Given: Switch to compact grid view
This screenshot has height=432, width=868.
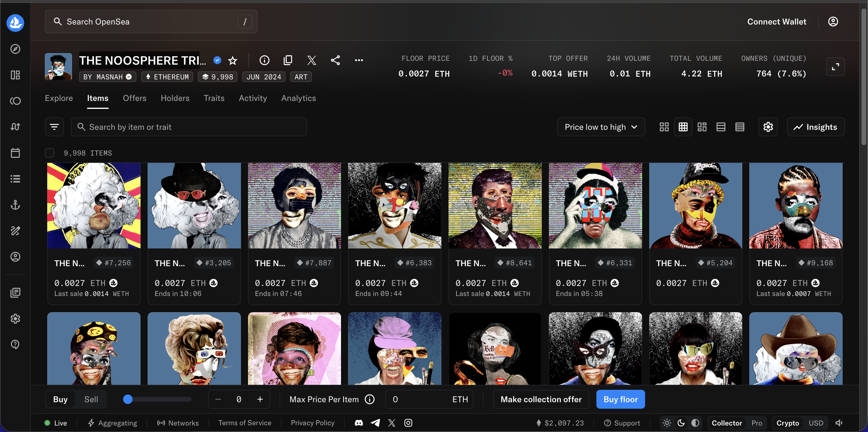Looking at the screenshot, I should click(x=683, y=127).
